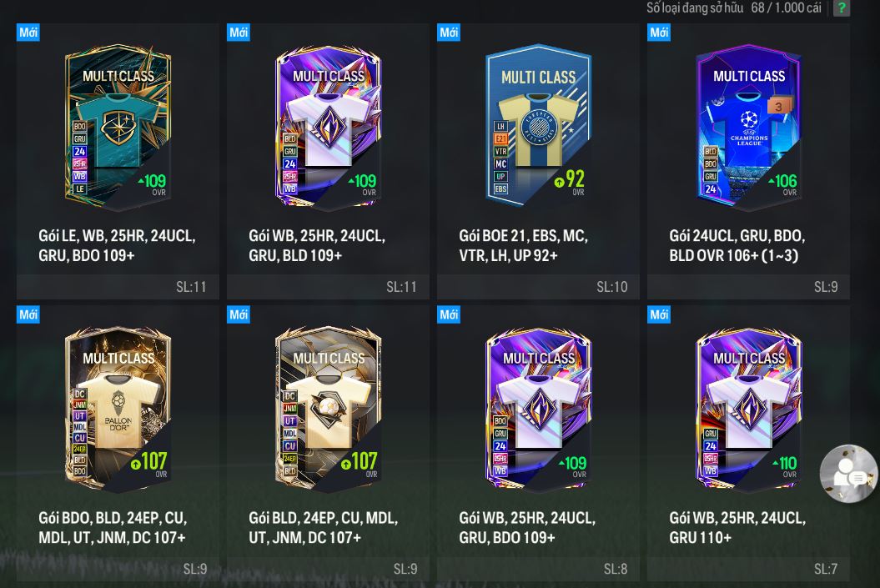Choose the Ballon d'Or 107 pack card
880x588 pixels.
118,410
